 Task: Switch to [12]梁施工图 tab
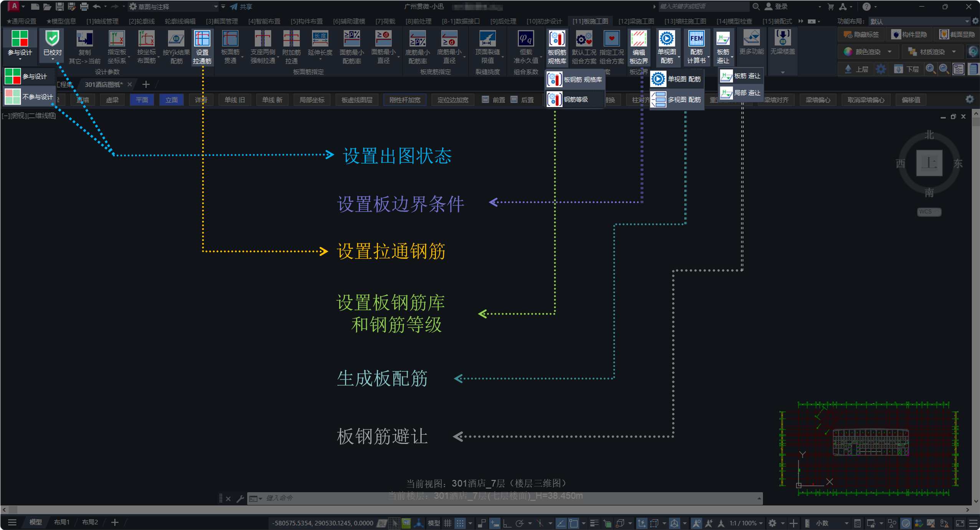click(x=636, y=21)
